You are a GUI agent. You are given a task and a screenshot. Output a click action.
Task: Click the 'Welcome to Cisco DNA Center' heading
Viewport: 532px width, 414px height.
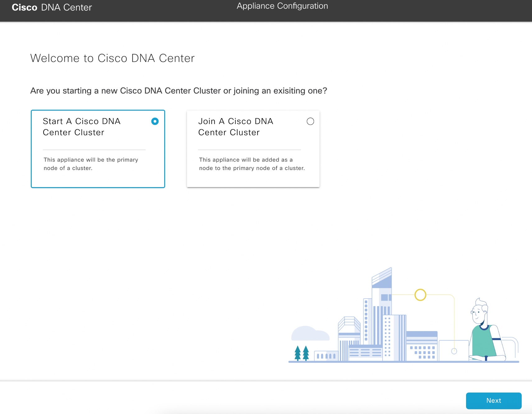(x=113, y=58)
